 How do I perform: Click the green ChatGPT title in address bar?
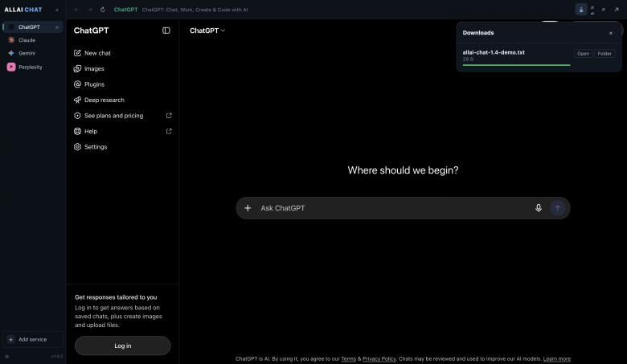coord(125,10)
